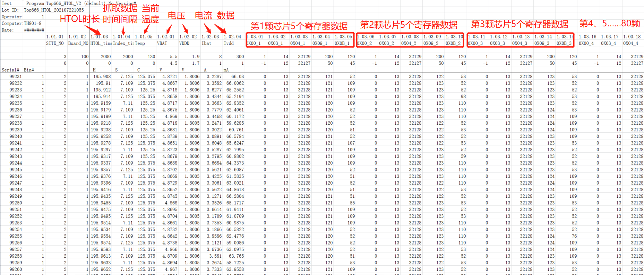The image size is (644, 275).
Task: Select HTOL time value 195.9159
Action: 101,103
